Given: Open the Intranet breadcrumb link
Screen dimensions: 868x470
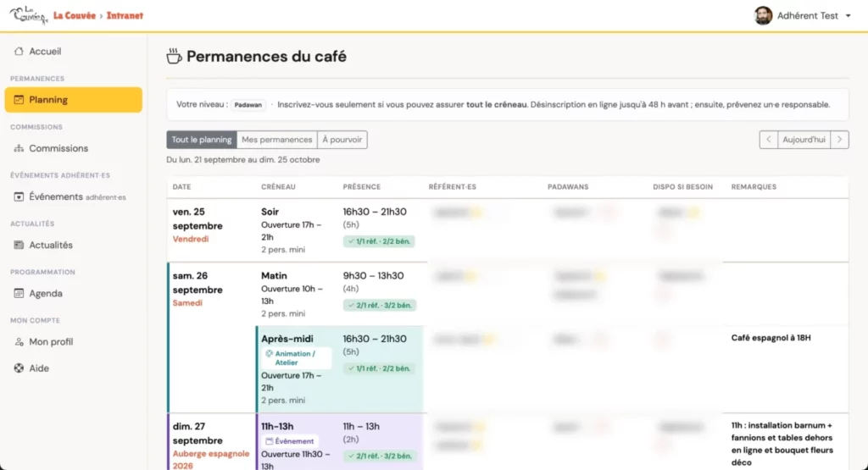Looking at the screenshot, I should 125,15.
